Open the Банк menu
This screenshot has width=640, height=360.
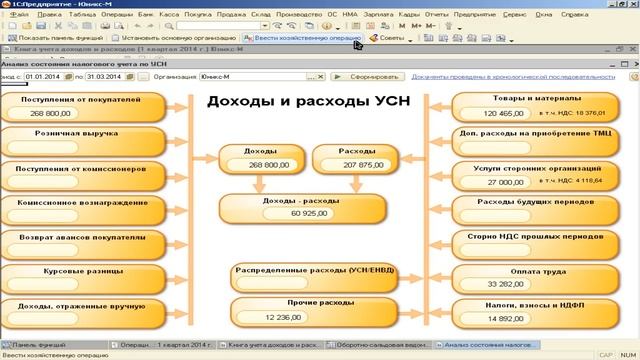point(146,14)
